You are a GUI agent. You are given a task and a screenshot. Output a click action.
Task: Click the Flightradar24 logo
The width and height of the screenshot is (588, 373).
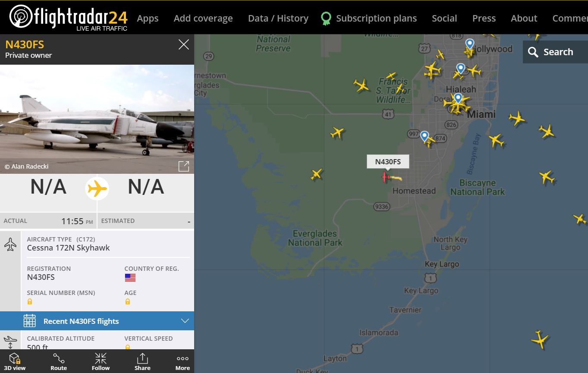click(68, 17)
